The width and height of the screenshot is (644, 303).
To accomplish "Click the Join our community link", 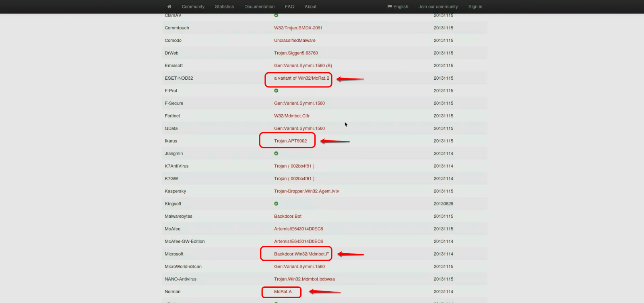I will (438, 6).
